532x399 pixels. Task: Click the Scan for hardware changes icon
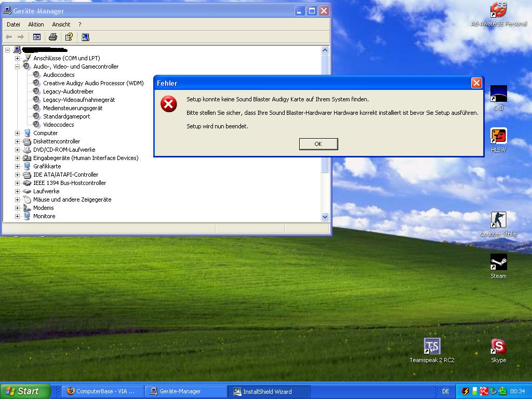click(x=85, y=37)
